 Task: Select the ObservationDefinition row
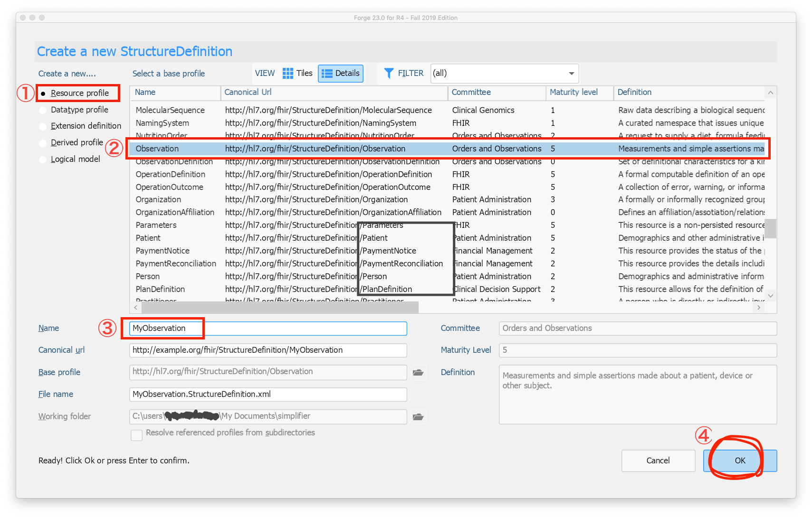coord(448,162)
